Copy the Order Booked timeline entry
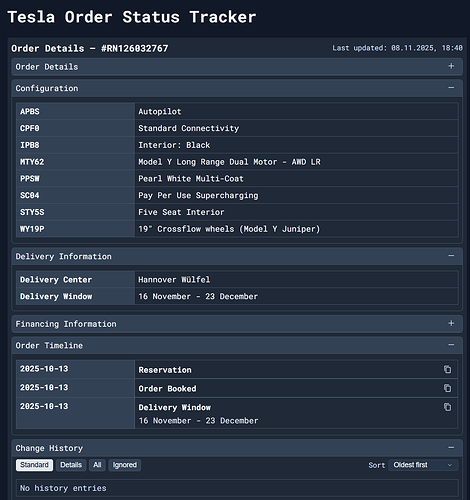Viewport: 470px width, 500px height. coord(447,388)
